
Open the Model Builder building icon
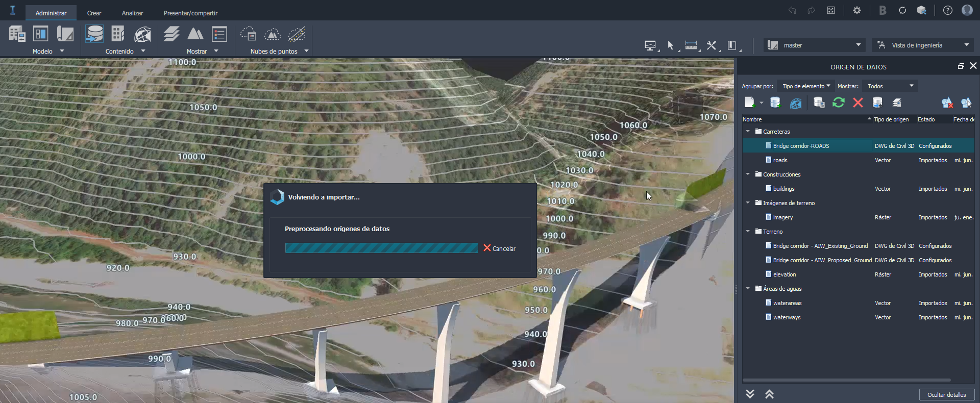pos(17,34)
